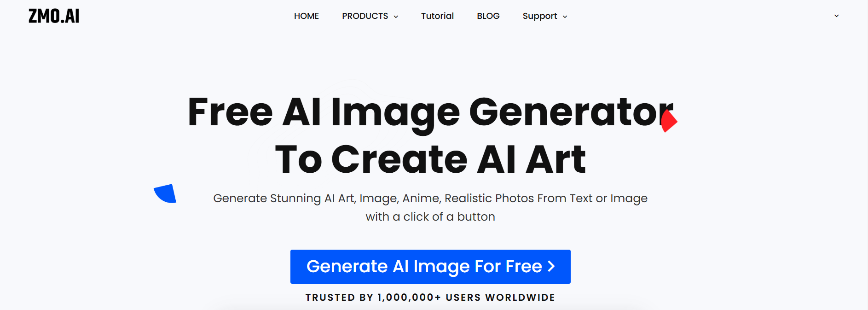Click the red decorative shape beside Generator

[x=669, y=122]
